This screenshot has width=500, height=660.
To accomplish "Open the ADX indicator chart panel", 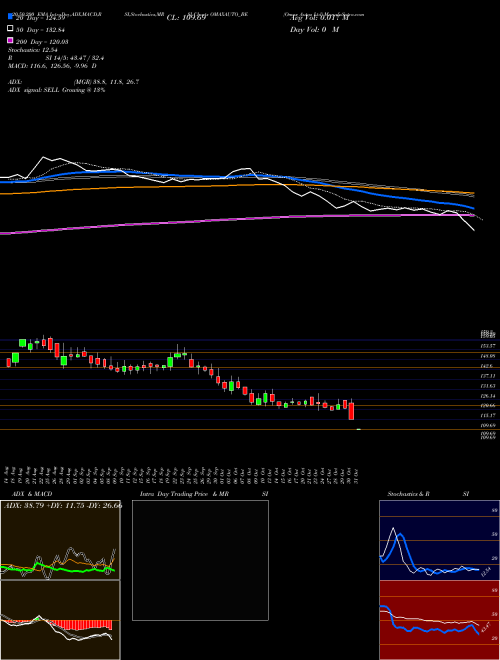I will click(60, 540).
